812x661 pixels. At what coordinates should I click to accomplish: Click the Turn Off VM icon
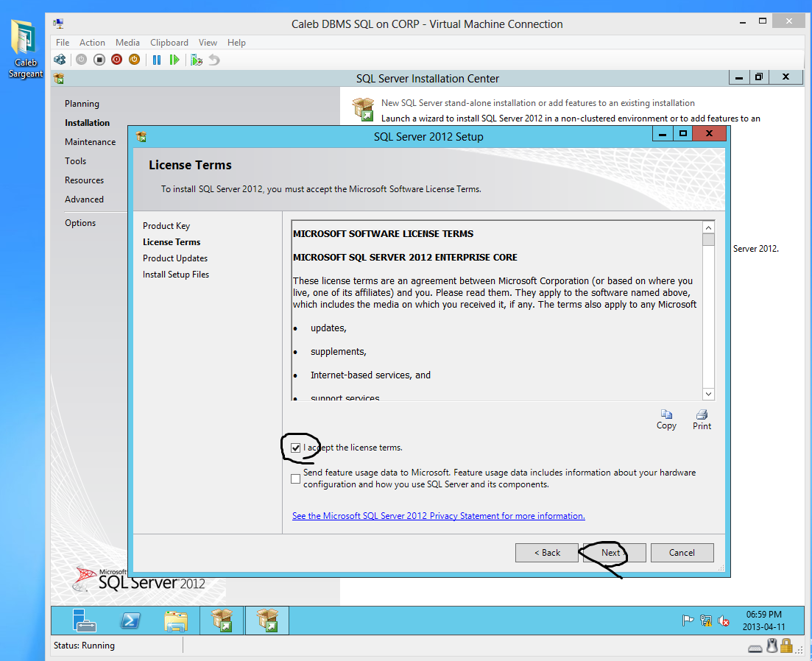tap(99, 60)
